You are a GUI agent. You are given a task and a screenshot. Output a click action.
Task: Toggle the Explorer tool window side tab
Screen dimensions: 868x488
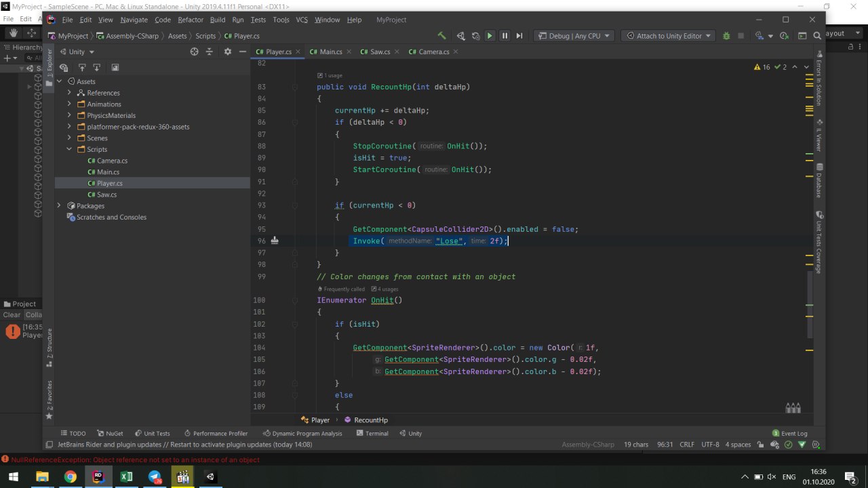49,64
